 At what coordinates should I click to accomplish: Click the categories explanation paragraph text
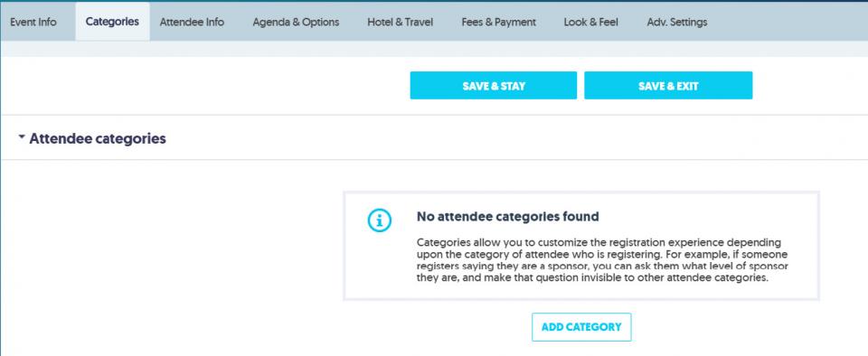point(602,260)
